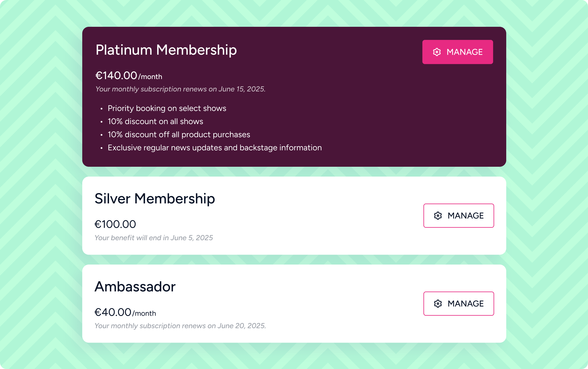Click 'Priority booking on select shows' benefit
The image size is (588, 369).
167,109
